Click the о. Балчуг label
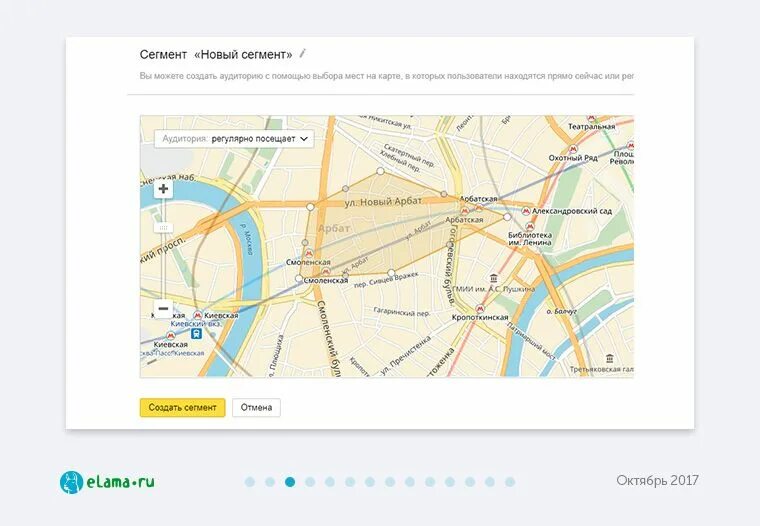Viewport: 760px width, 526px height. (562, 311)
